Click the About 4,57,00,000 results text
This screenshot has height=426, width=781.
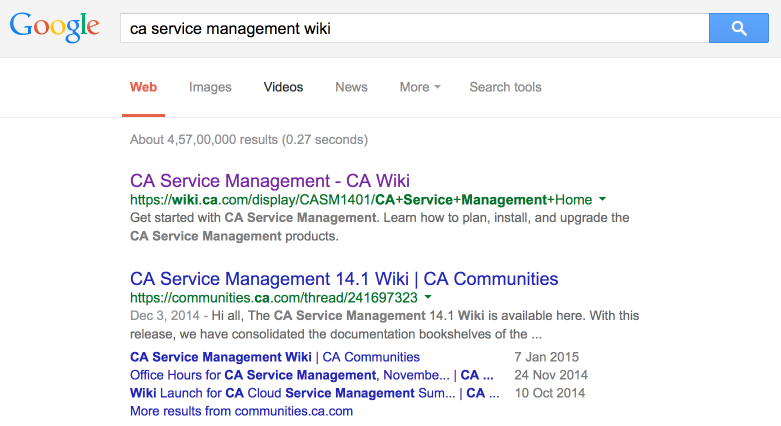[x=249, y=140]
